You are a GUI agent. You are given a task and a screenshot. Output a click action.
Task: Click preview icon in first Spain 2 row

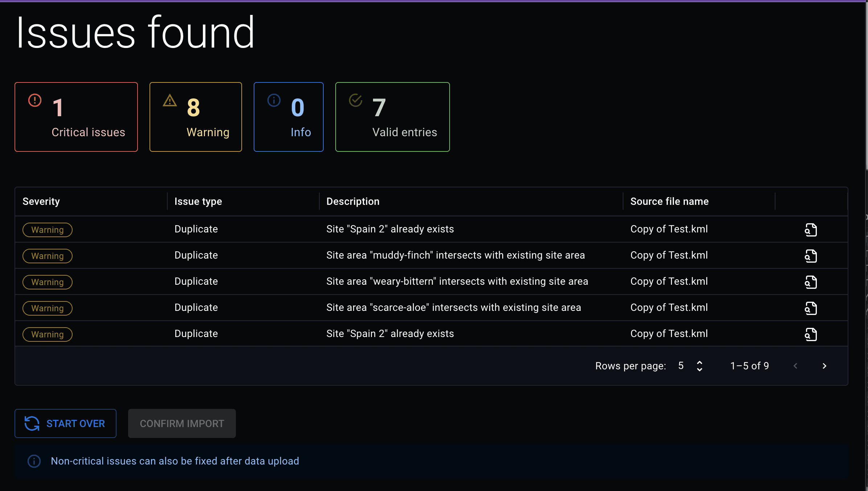click(811, 230)
